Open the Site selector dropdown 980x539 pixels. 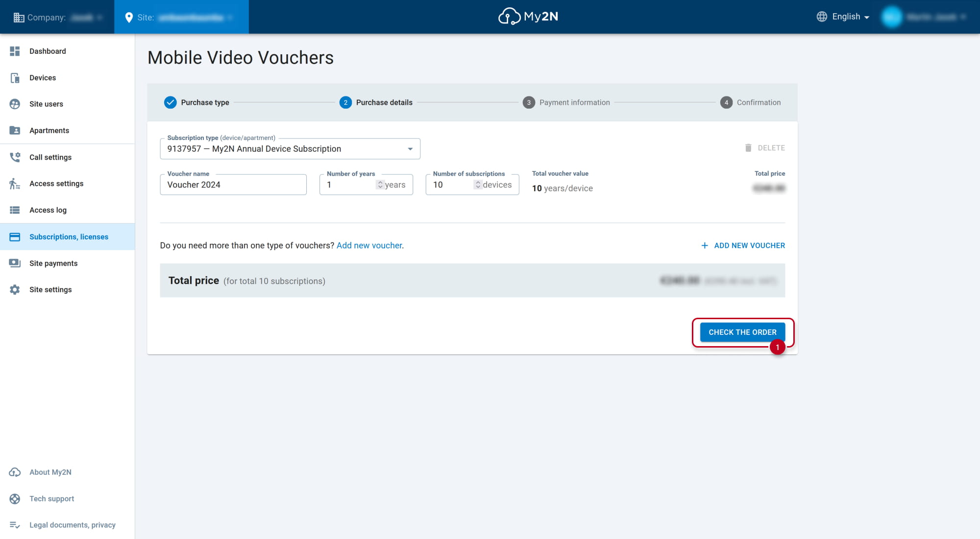181,17
